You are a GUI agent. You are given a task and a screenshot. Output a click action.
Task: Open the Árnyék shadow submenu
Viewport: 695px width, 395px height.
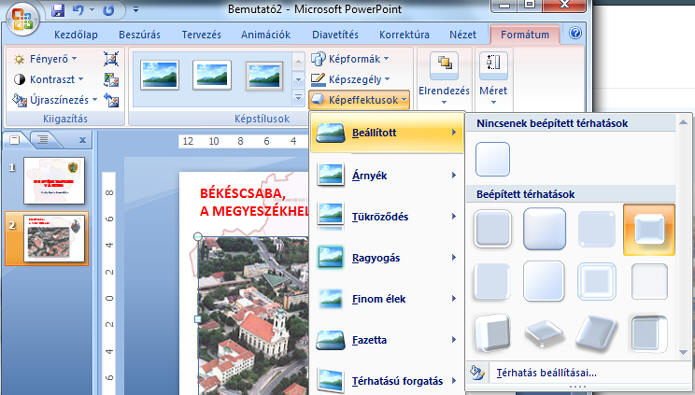point(387,175)
